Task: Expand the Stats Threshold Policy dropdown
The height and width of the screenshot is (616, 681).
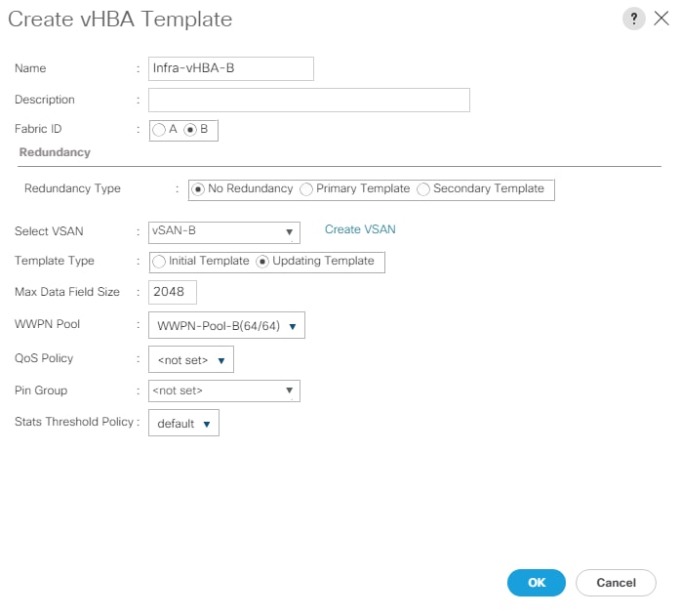Action: (183, 423)
